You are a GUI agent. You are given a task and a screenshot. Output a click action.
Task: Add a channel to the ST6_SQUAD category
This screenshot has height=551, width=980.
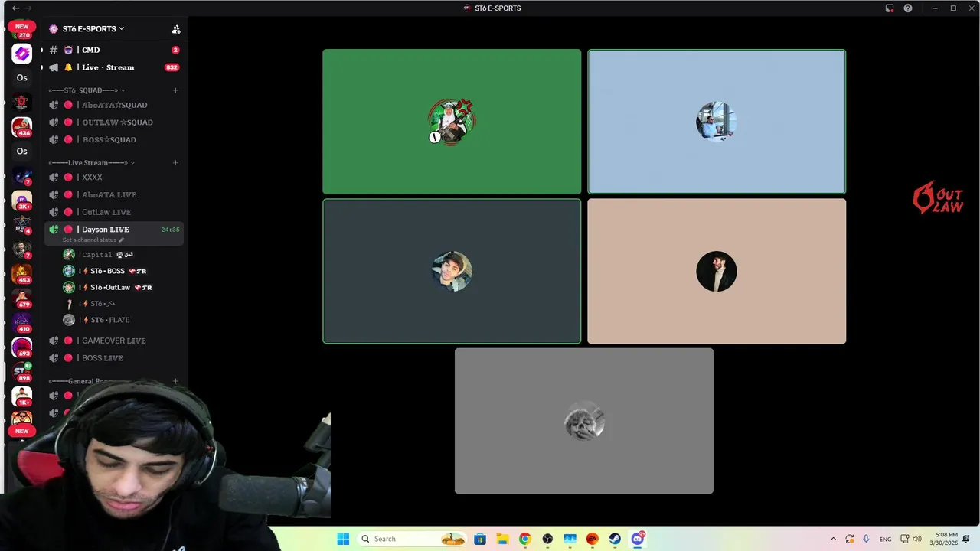pyautogui.click(x=175, y=90)
